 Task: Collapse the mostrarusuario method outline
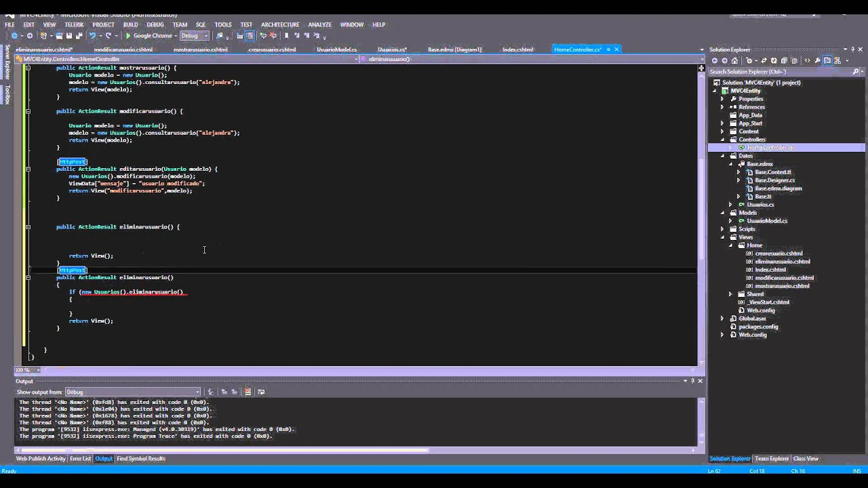coord(28,68)
